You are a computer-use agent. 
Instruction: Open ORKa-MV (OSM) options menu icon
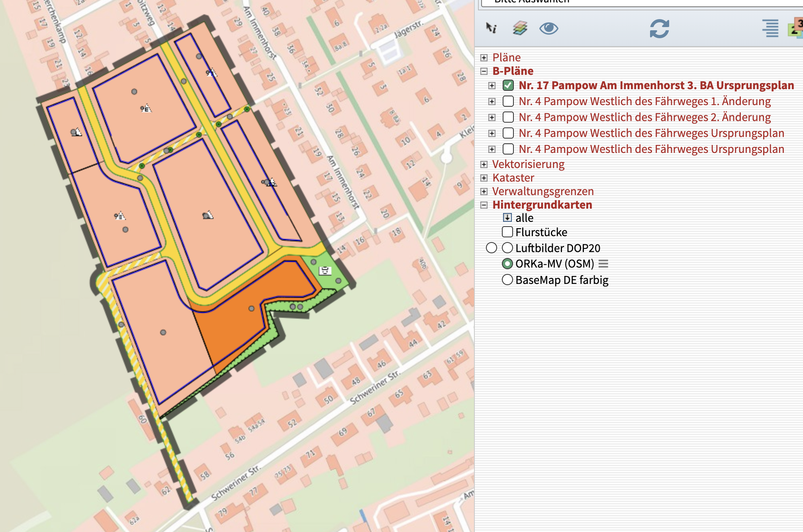[x=603, y=264]
